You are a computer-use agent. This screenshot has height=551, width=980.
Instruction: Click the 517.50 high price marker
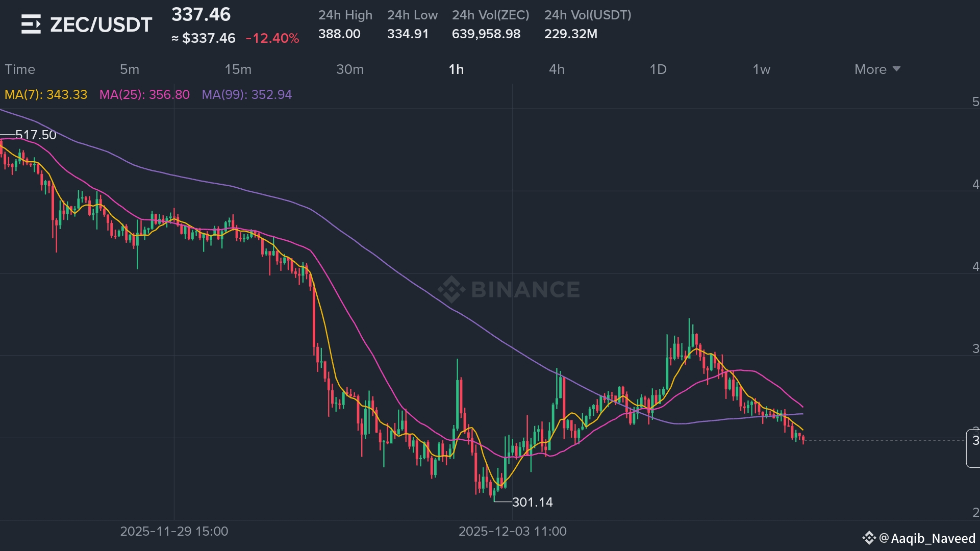pyautogui.click(x=36, y=135)
